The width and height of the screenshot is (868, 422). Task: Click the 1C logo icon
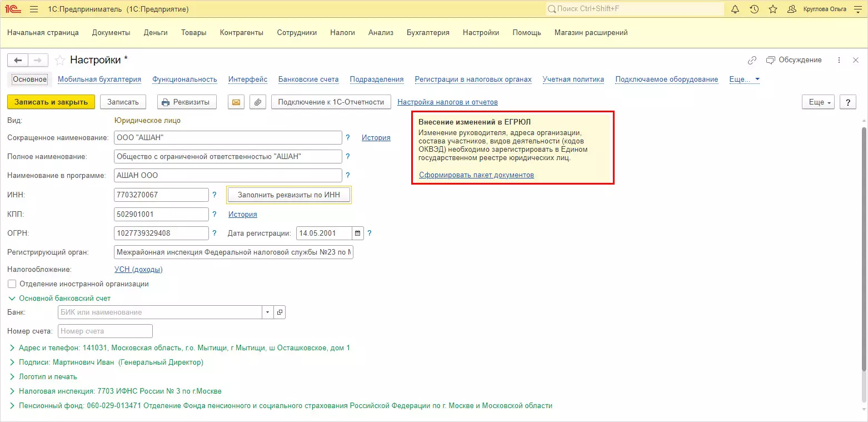point(12,9)
